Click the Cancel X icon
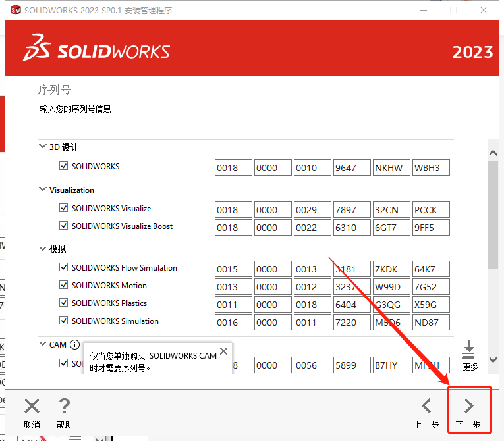Image resolution: width=504 pixels, height=441 pixels. (32, 406)
